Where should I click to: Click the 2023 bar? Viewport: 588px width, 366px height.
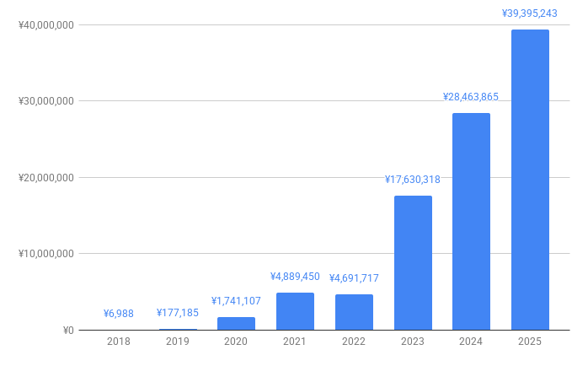[x=413, y=262]
